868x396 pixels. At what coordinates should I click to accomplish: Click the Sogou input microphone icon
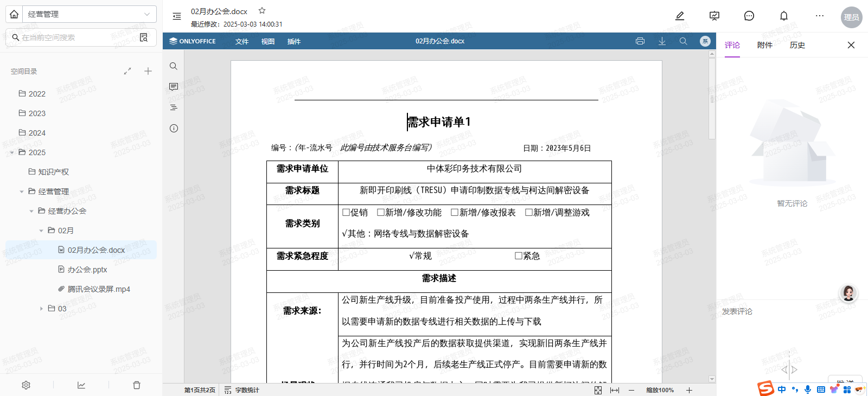808,389
